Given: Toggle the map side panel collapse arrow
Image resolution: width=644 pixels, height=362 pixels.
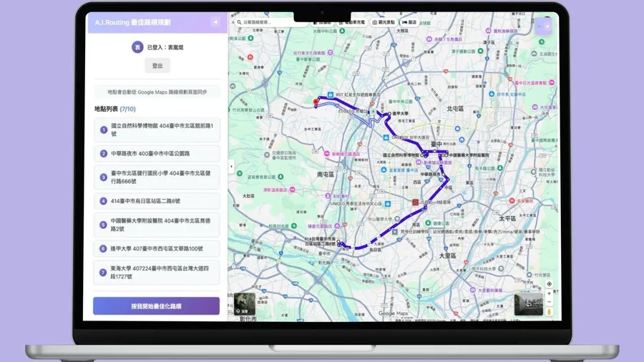Looking at the screenshot, I should click(231, 167).
